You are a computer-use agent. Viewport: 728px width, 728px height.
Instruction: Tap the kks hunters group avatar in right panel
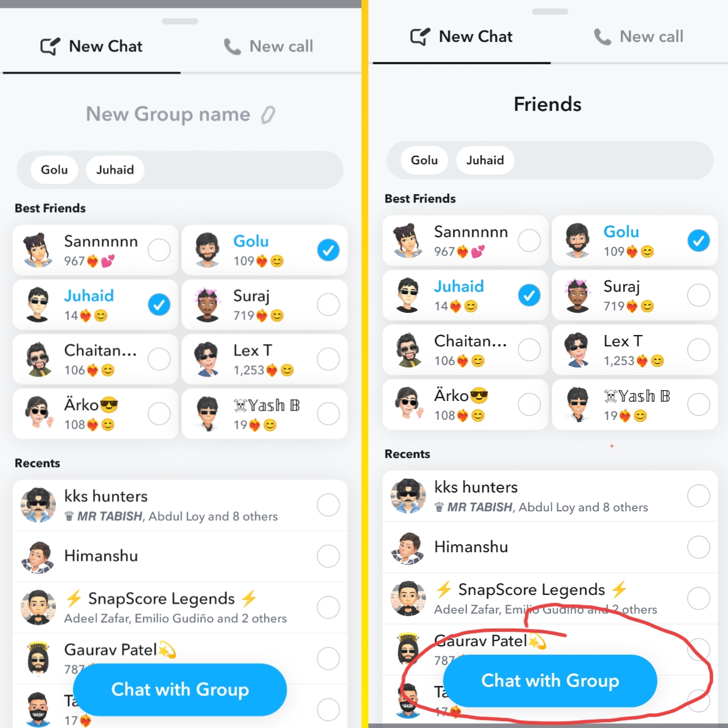click(408, 496)
